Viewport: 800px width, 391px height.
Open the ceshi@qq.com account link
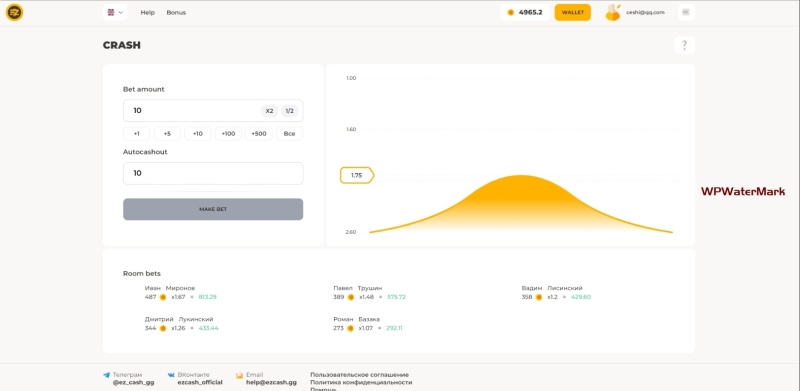tap(645, 12)
